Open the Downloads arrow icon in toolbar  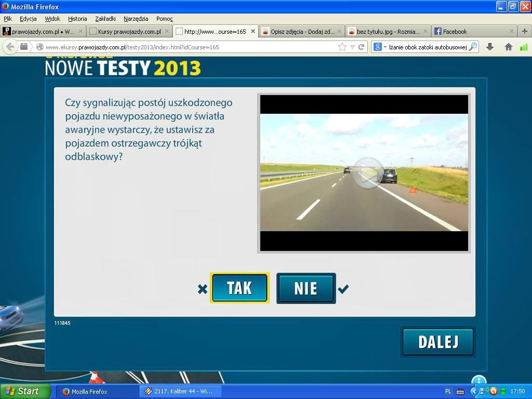click(489, 47)
